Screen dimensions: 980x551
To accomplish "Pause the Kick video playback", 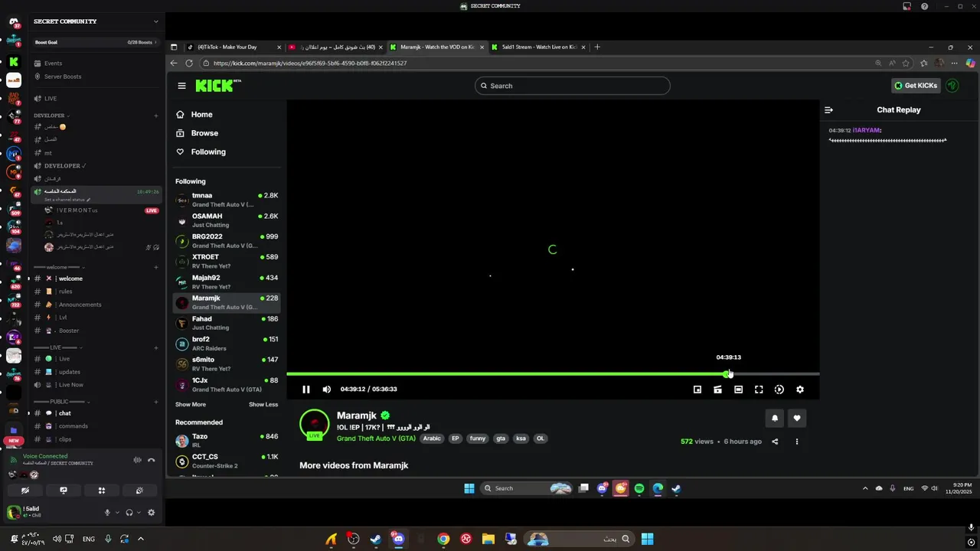I will 305,390.
